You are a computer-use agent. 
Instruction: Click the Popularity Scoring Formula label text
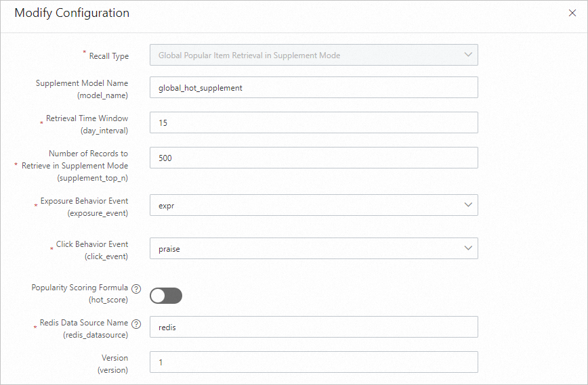79,288
